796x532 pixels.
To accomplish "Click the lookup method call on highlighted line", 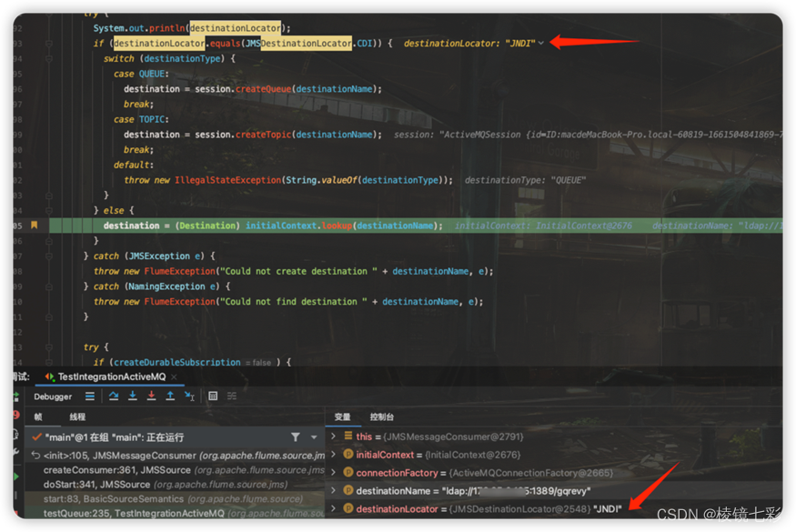I will coord(337,226).
